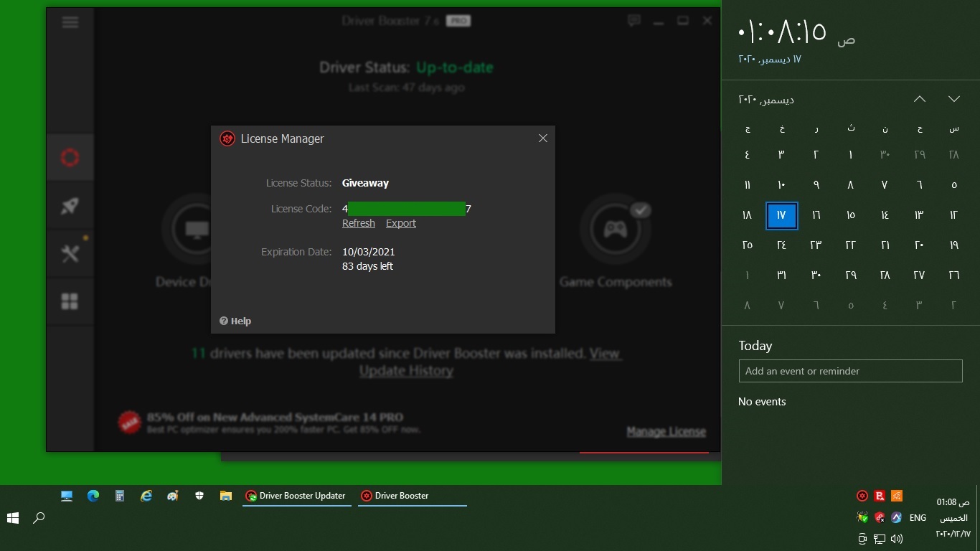Image resolution: width=980 pixels, height=551 pixels.
Task: Click the Driver Booster gear tray icon
Action: click(x=862, y=496)
